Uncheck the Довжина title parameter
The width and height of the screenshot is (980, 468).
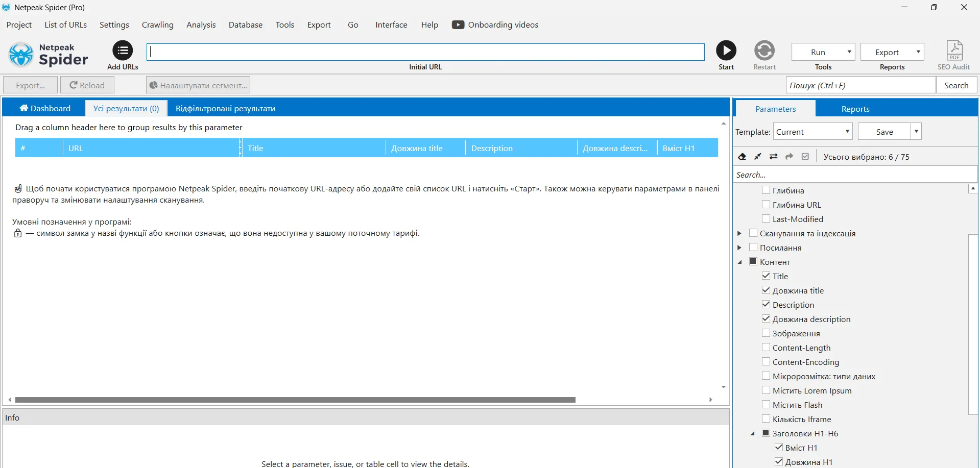pos(766,290)
